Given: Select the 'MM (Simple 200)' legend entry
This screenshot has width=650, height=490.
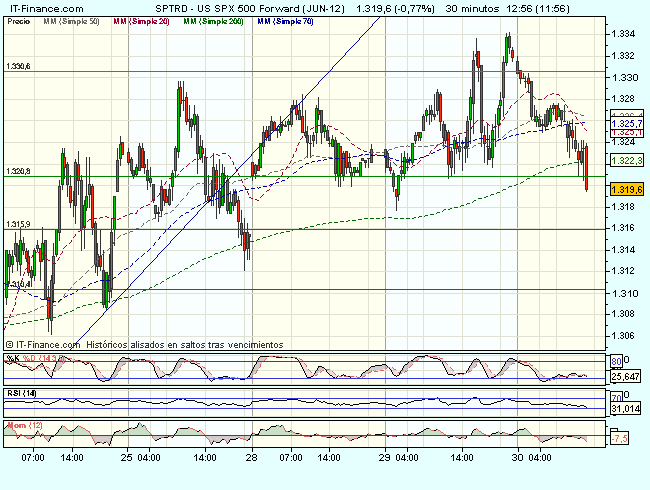Looking at the screenshot, I should (x=213, y=22).
